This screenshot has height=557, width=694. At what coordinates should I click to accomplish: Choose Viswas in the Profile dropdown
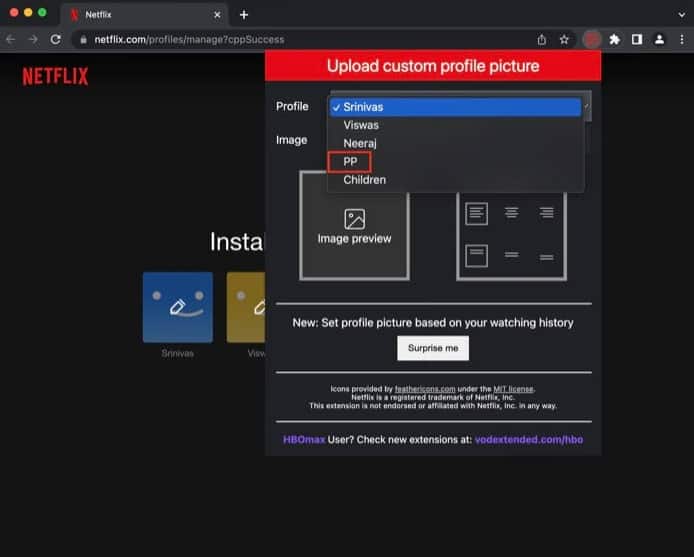(x=455, y=125)
